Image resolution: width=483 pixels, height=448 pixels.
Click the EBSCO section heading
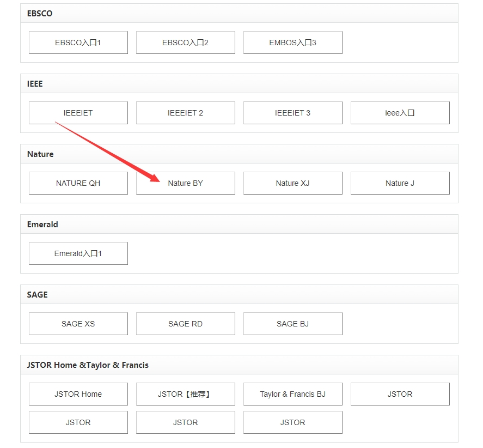point(40,14)
